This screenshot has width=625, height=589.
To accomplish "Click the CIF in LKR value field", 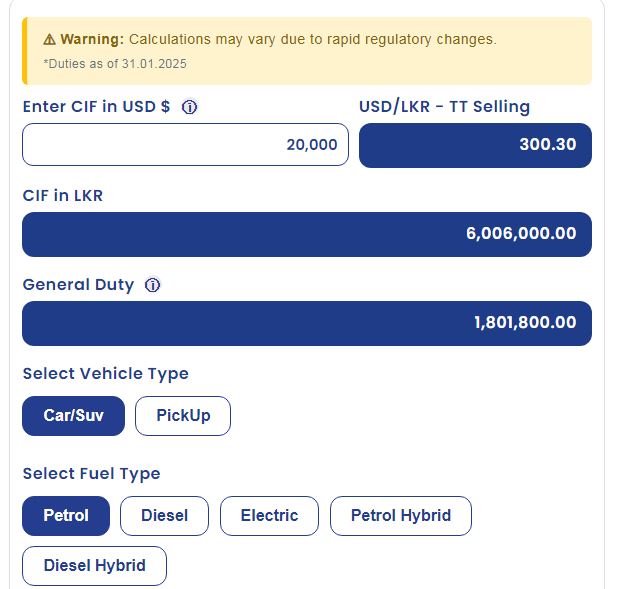I will pos(306,234).
